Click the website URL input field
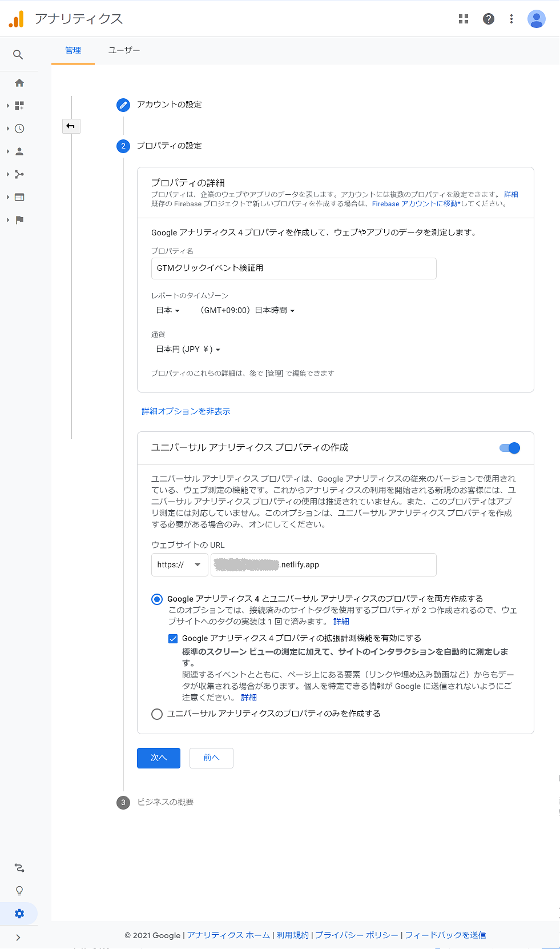This screenshot has width=560, height=949. coord(324,564)
